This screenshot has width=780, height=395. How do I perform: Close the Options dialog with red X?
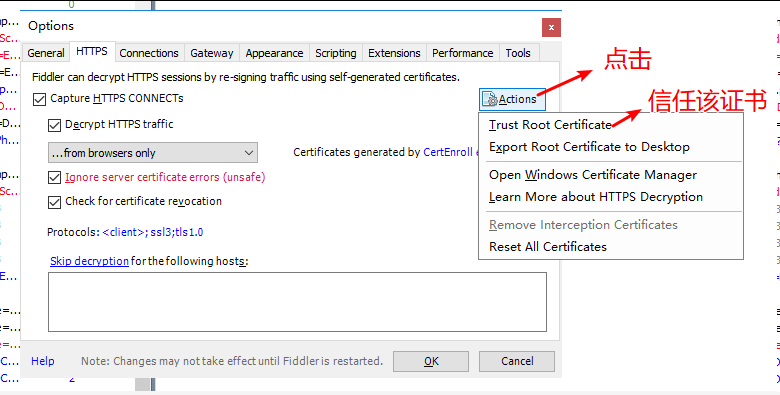click(551, 28)
